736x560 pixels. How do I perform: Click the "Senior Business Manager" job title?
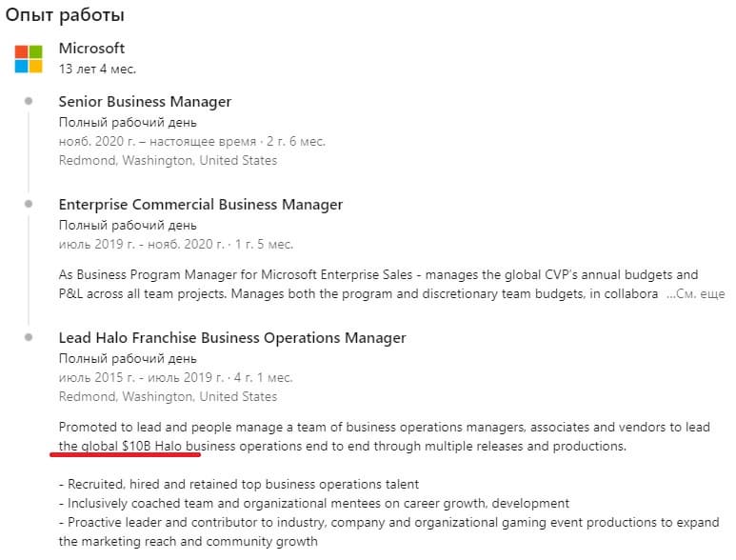[x=145, y=102]
